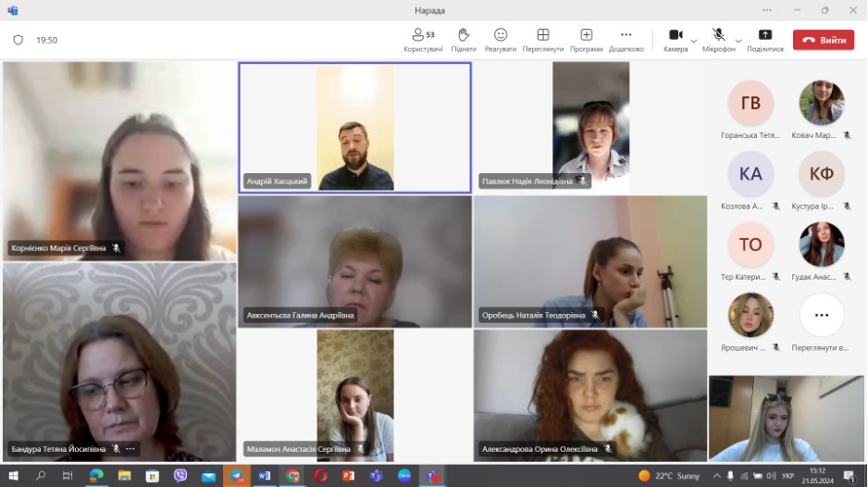
Task: Click ГВ avatar of Горанська Тетяна
Action: click(750, 103)
